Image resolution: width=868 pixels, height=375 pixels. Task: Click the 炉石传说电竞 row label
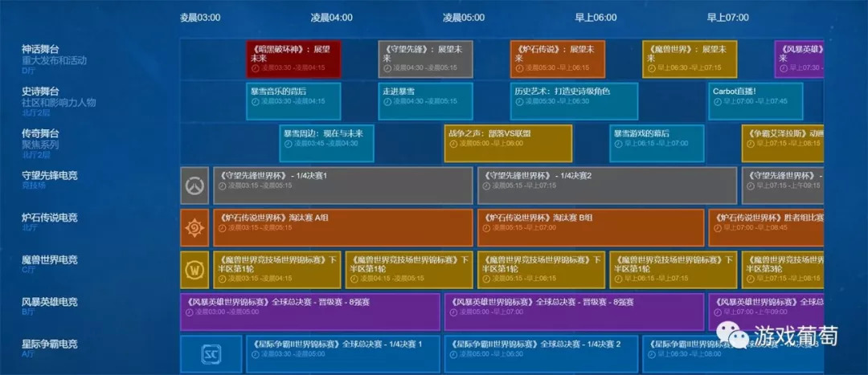pyautogui.click(x=50, y=218)
